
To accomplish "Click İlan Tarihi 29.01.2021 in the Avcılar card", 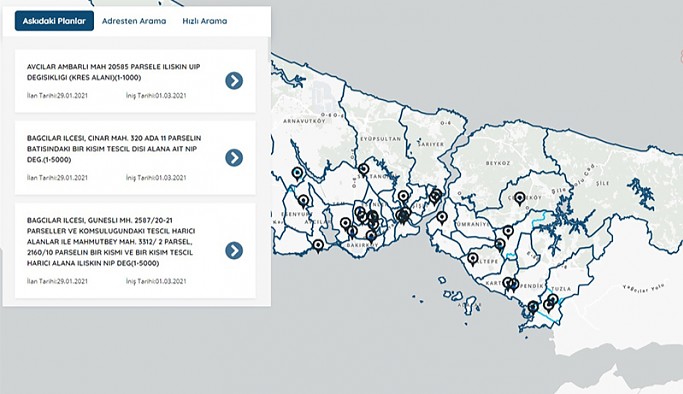I will coord(57,95).
